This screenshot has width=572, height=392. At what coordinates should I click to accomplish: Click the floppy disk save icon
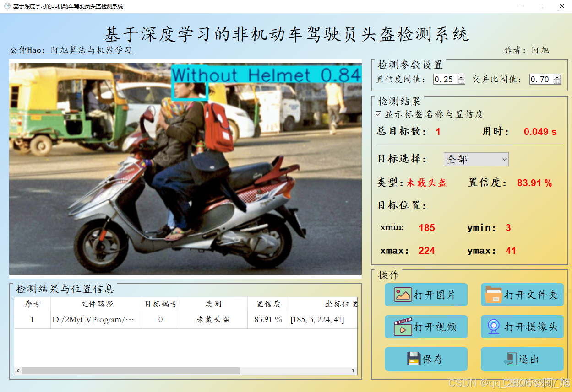(414, 359)
